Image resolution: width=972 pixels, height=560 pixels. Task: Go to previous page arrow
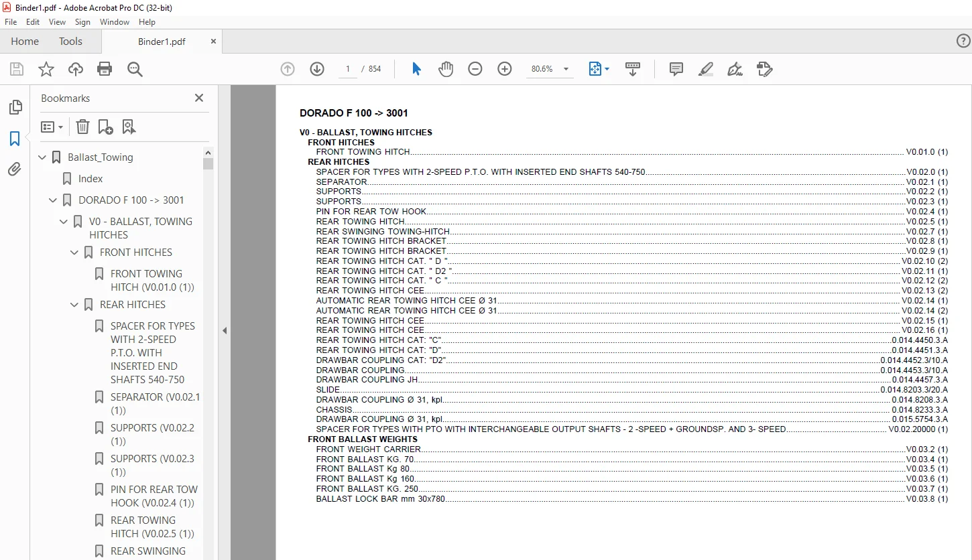click(x=288, y=69)
